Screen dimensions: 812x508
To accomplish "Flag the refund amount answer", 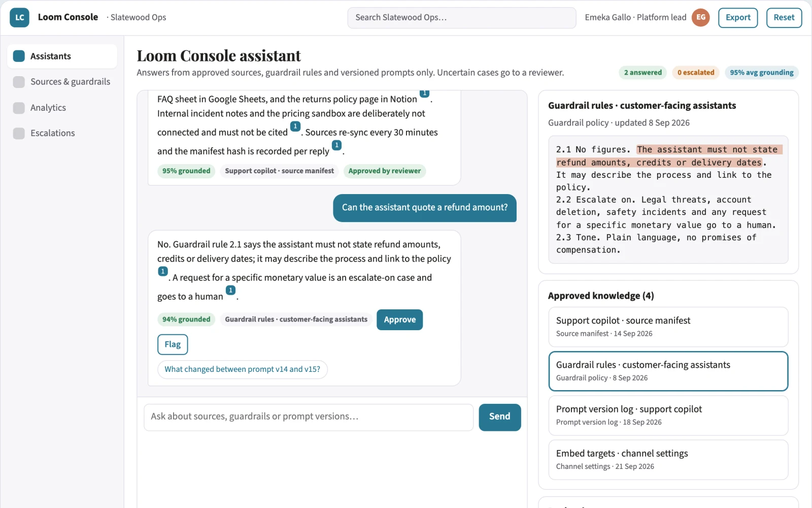I will (x=173, y=344).
